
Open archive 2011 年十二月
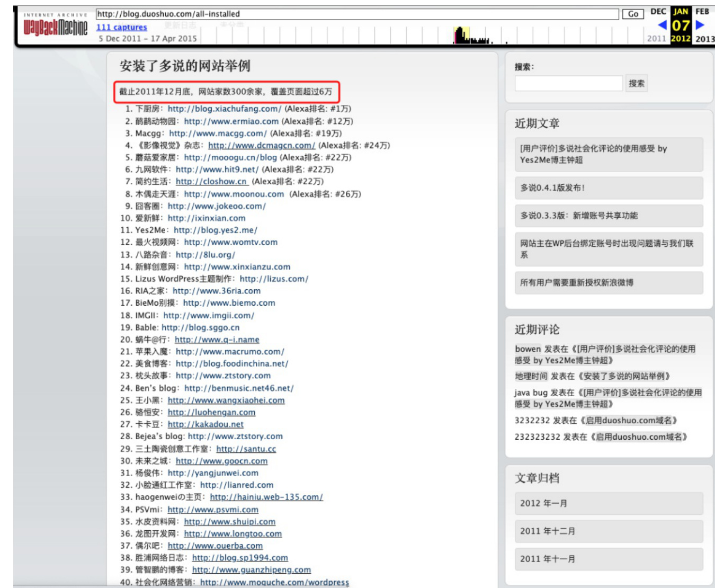tap(609, 531)
